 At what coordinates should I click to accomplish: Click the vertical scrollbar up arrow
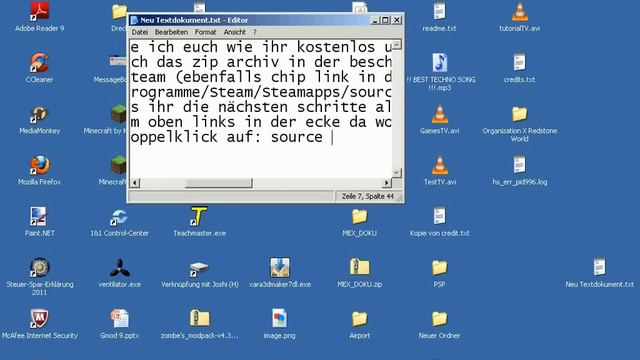[397, 44]
